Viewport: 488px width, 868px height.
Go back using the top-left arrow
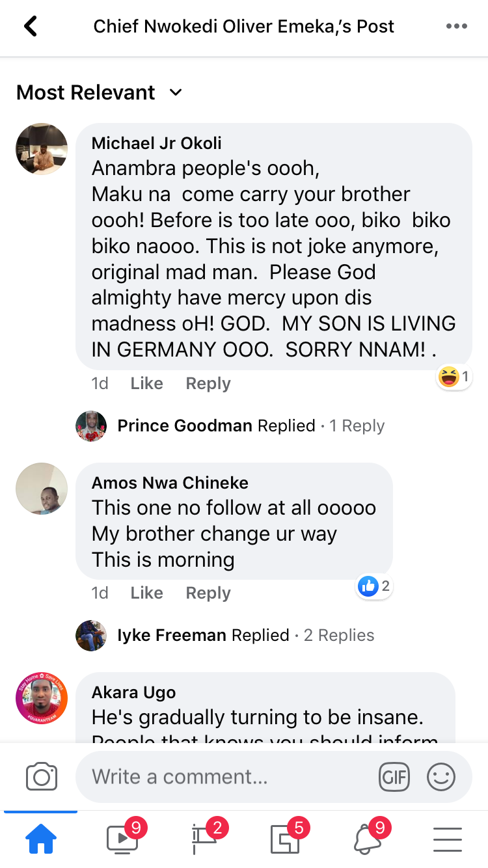(30, 27)
